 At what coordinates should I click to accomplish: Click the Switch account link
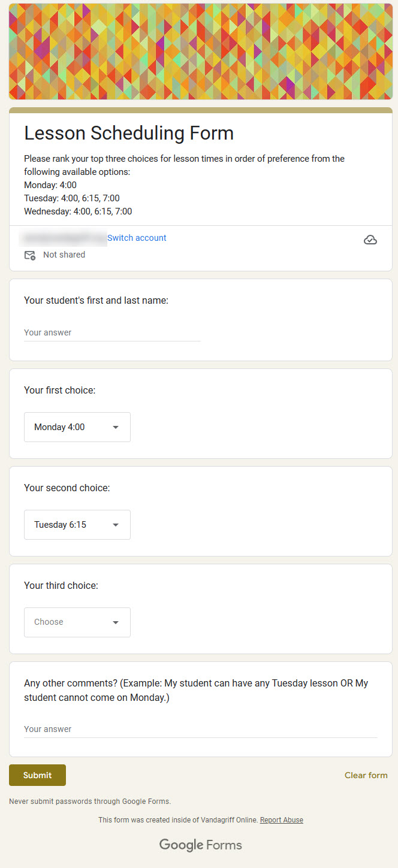pos(137,238)
